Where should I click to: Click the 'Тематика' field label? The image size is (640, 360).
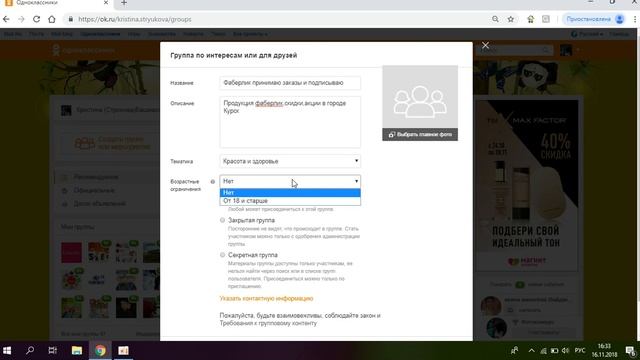tap(181, 162)
